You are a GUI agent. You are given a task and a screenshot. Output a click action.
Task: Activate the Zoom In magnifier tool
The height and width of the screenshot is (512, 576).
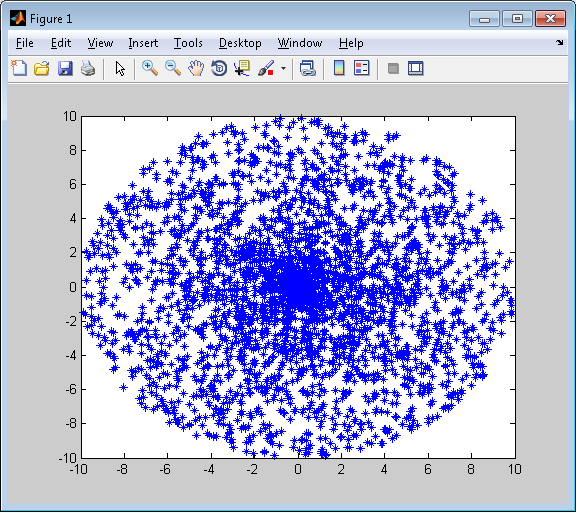click(x=150, y=68)
